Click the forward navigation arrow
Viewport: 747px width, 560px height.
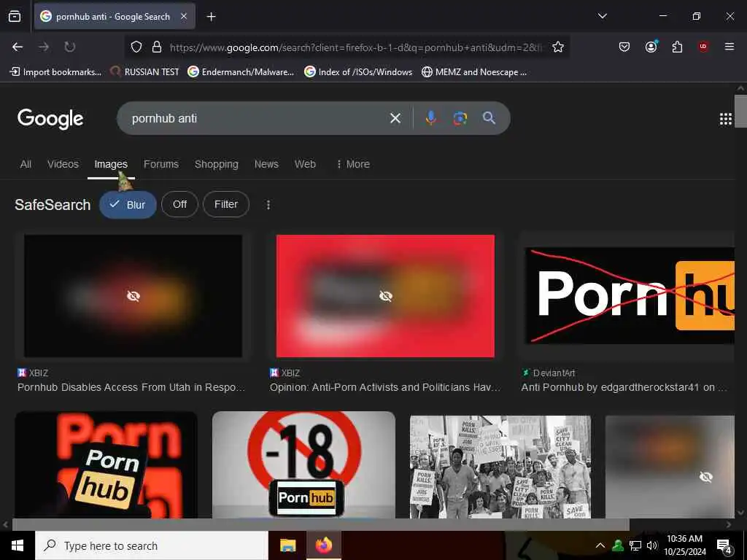pos(44,47)
